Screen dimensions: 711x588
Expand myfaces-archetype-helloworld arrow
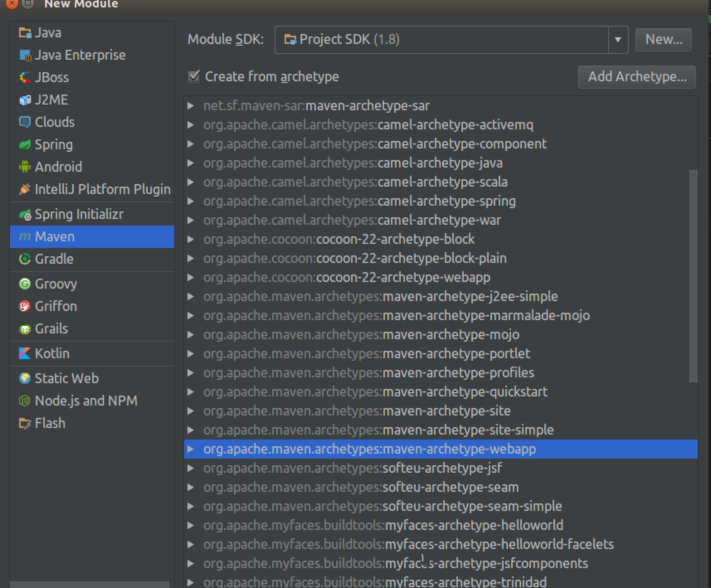coord(191,525)
